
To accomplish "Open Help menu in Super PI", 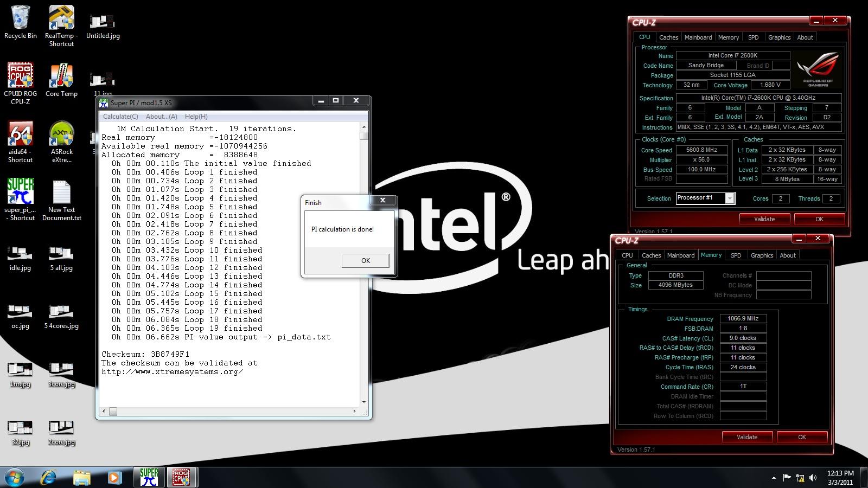I will click(x=196, y=117).
